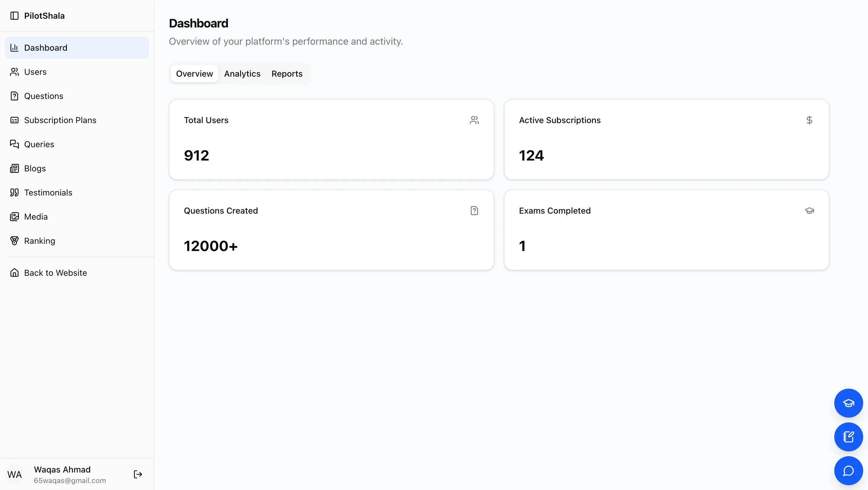Screen dimensions: 868x490
Task: Click the Ranking medal icon
Action: click(14, 240)
